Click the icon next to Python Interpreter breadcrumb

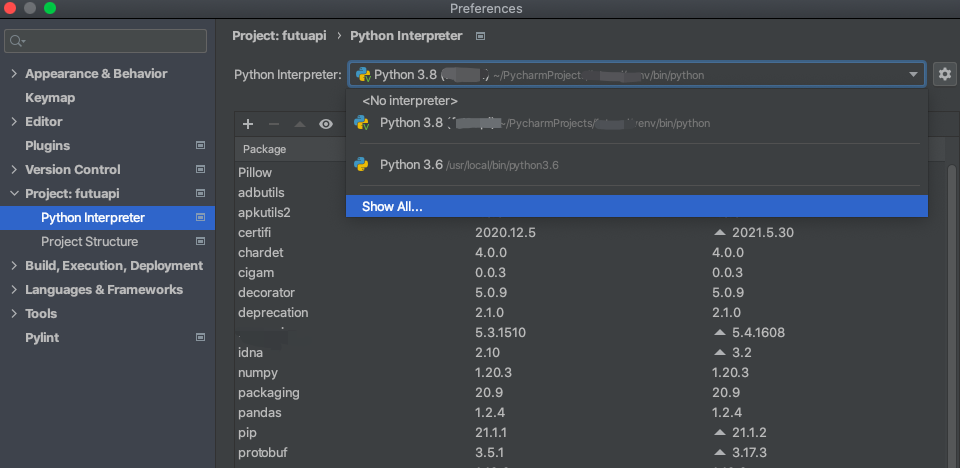(481, 36)
